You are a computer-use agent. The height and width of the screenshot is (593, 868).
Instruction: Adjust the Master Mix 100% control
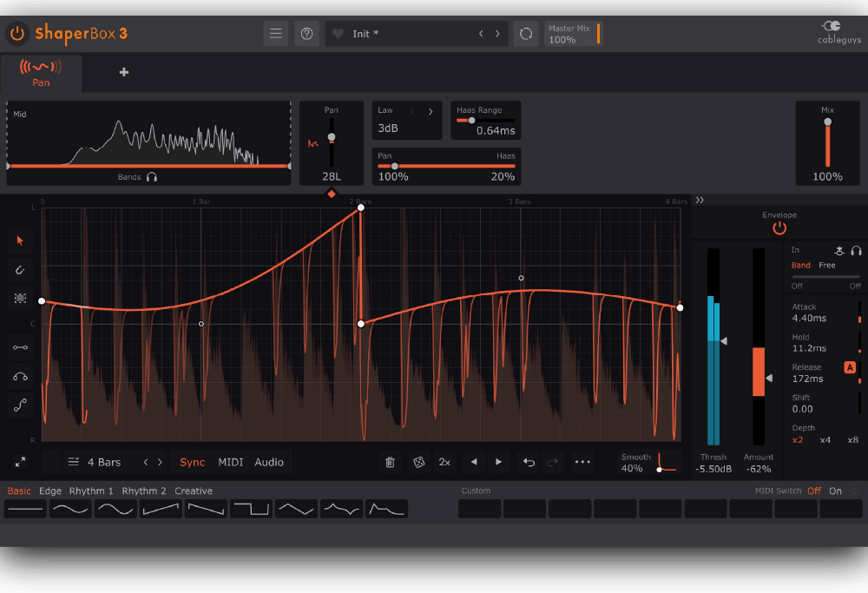pyautogui.click(x=574, y=34)
